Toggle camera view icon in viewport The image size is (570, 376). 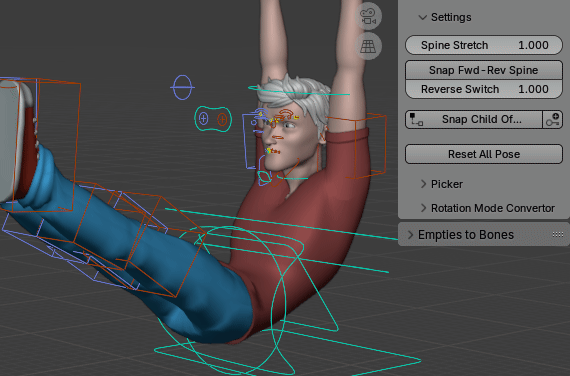tap(368, 16)
